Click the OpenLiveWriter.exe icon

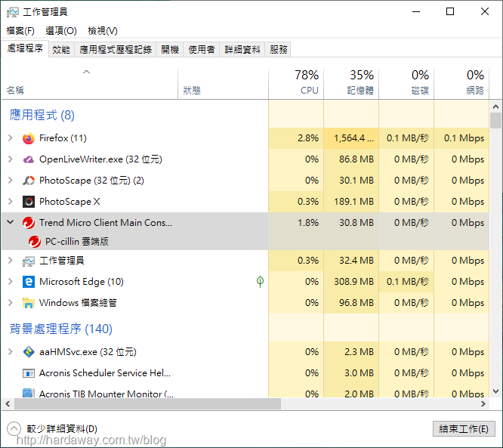tap(29, 159)
